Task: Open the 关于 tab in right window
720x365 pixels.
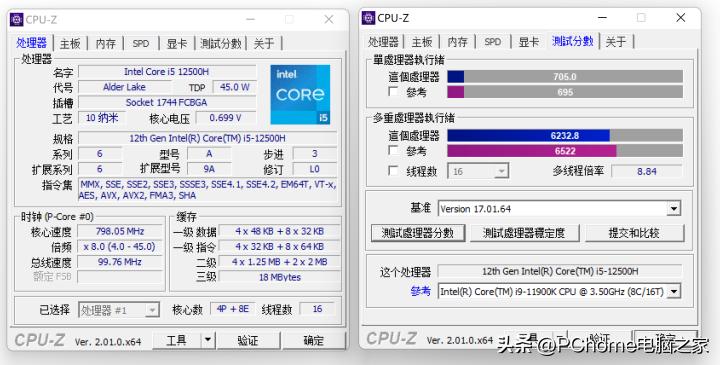Action: click(616, 42)
